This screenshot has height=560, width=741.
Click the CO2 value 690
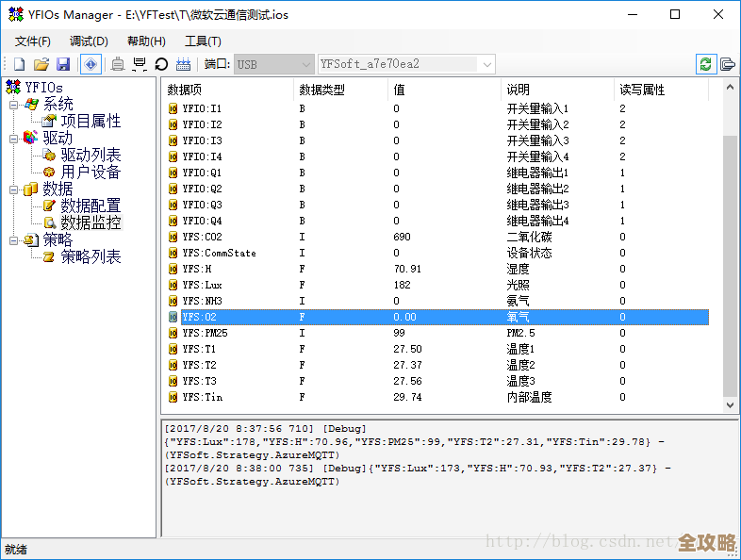402,238
